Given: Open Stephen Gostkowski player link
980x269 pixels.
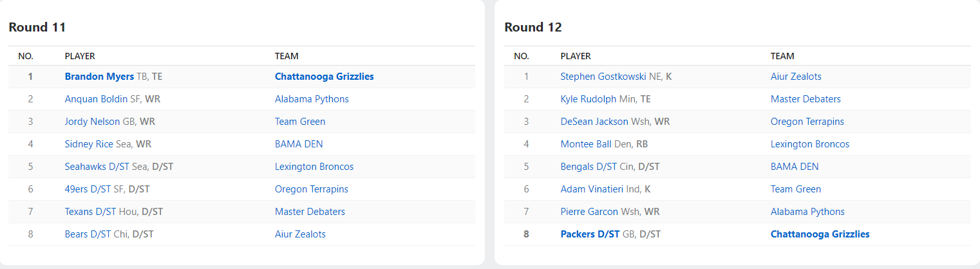Looking at the screenshot, I should click(603, 77).
